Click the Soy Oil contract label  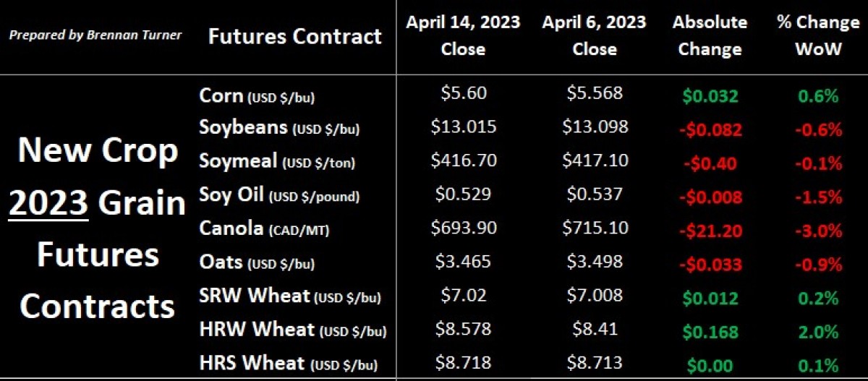point(279,194)
